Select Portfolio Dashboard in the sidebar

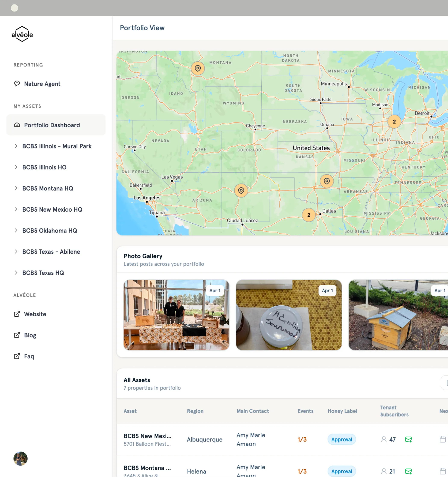(x=52, y=125)
